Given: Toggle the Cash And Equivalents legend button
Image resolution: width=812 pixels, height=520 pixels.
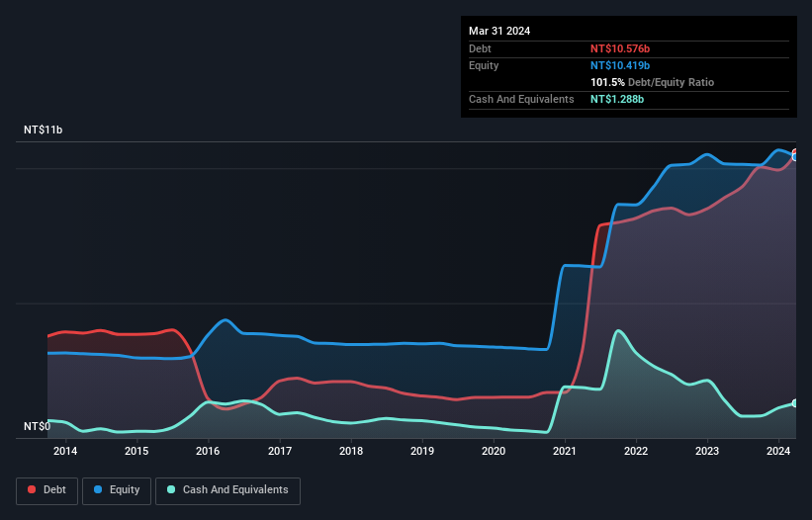Looking at the screenshot, I should pyautogui.click(x=227, y=490).
